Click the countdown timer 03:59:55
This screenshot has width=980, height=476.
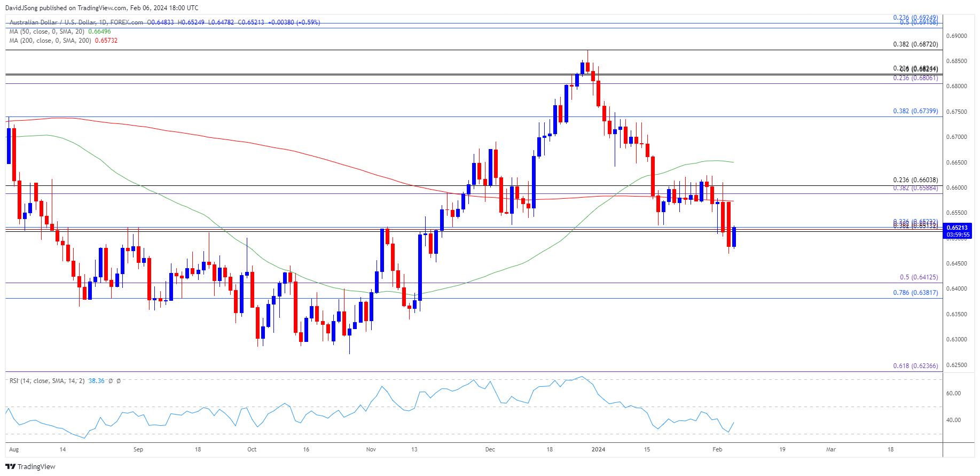click(x=957, y=235)
